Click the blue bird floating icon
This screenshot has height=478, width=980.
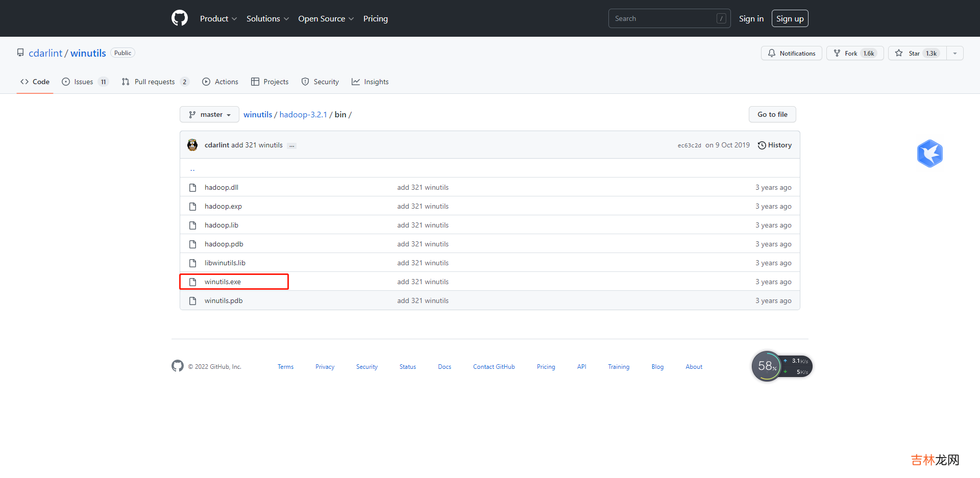coord(929,154)
